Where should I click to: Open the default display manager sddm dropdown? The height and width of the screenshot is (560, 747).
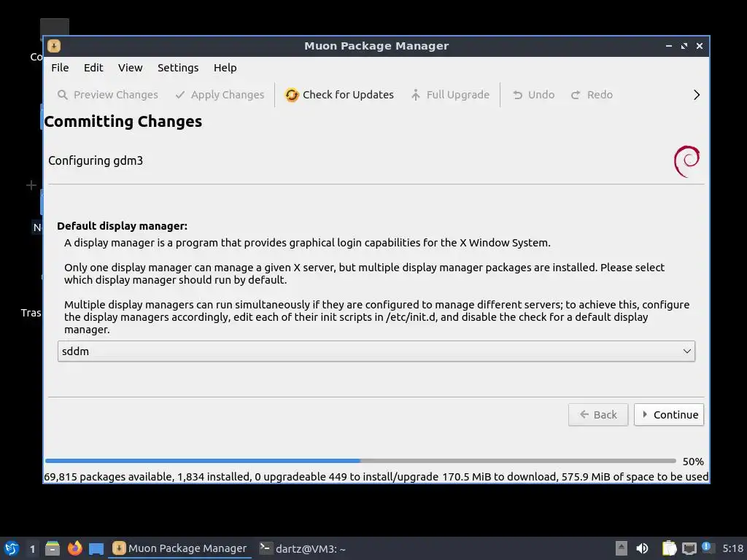coord(376,351)
